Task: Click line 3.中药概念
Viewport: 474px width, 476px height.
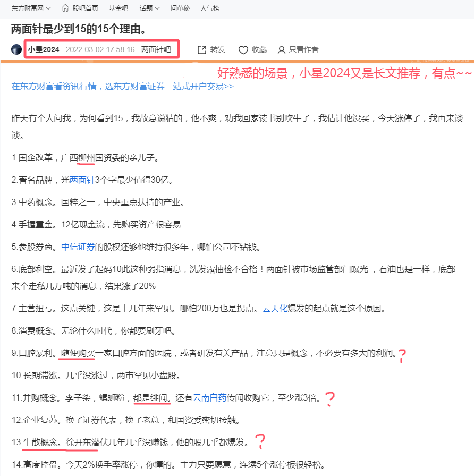Action: coord(98,202)
